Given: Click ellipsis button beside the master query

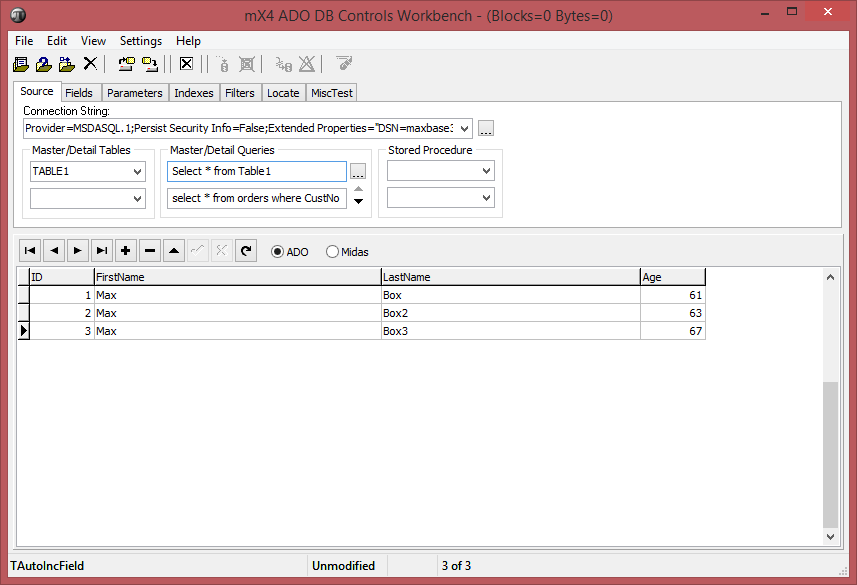Looking at the screenshot, I should pos(358,172).
